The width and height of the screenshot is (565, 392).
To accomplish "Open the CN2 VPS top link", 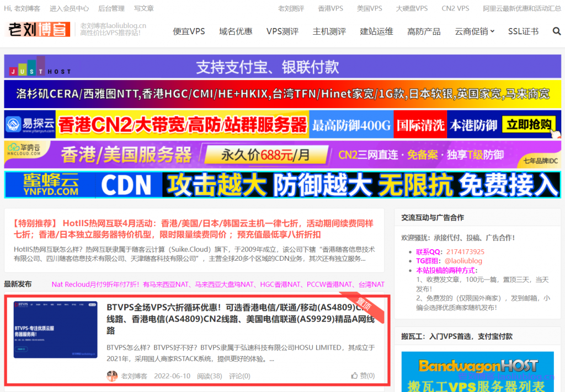I will click(455, 8).
